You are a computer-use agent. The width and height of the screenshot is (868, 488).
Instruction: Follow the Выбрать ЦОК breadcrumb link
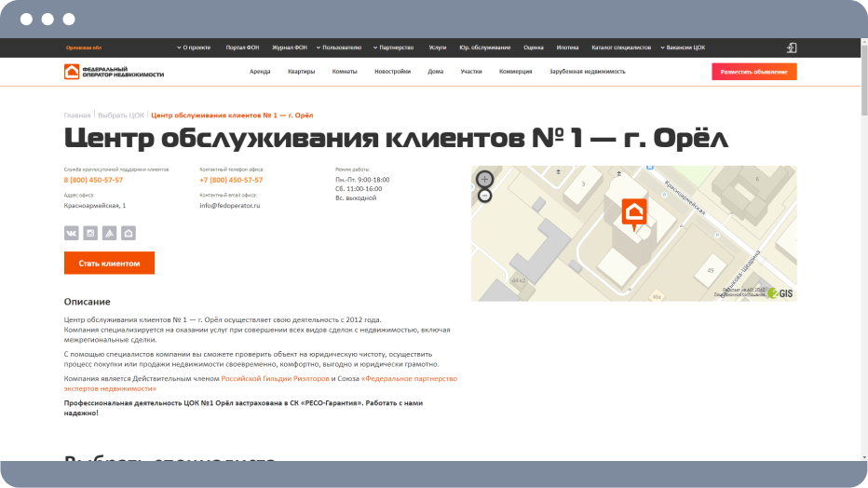pos(121,115)
